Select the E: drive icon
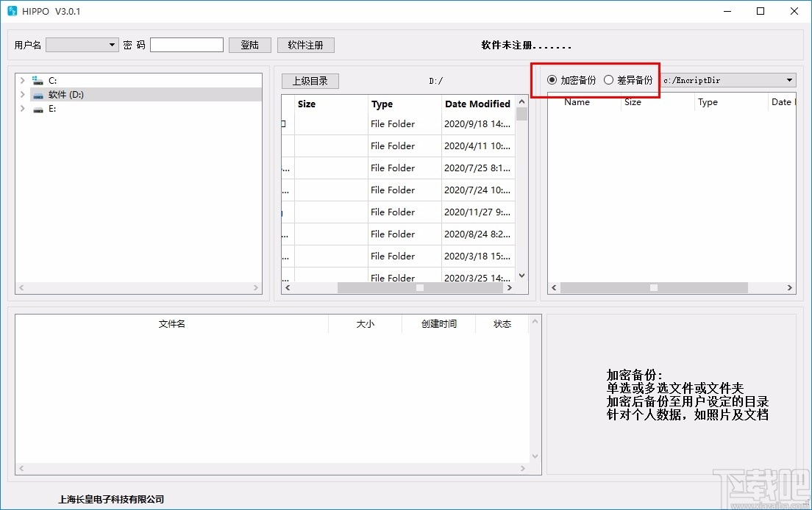 38,109
